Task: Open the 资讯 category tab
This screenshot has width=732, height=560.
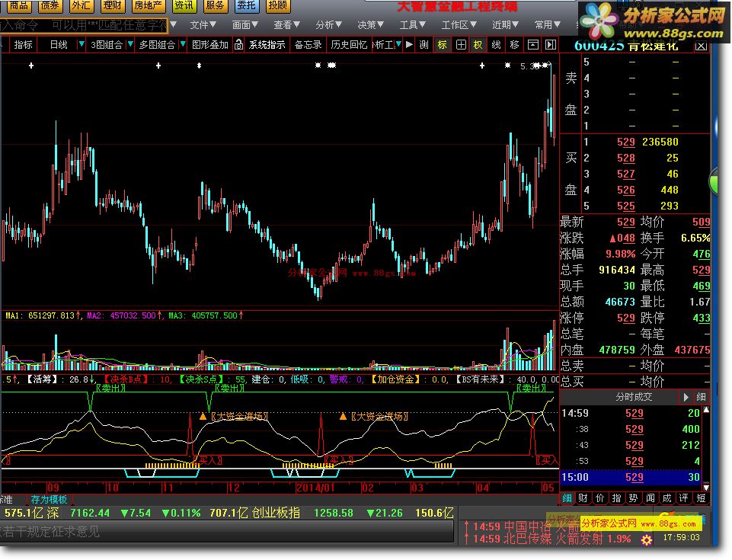Action: [x=184, y=5]
